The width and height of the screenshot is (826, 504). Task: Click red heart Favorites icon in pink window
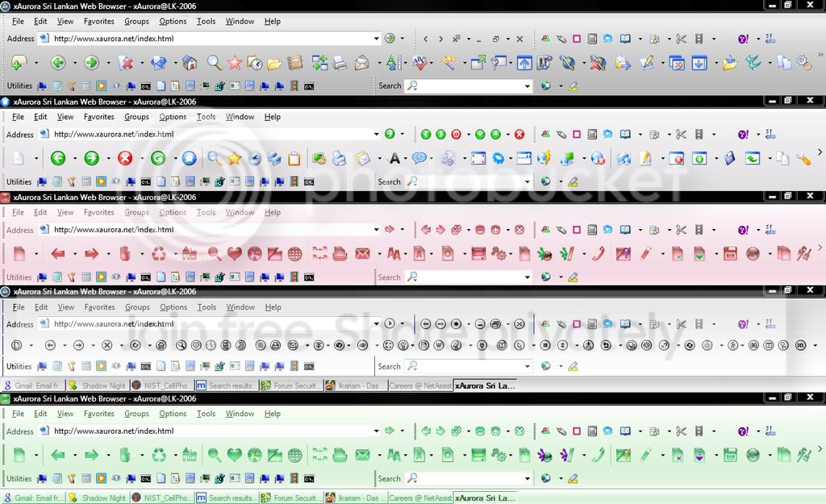pyautogui.click(x=235, y=254)
